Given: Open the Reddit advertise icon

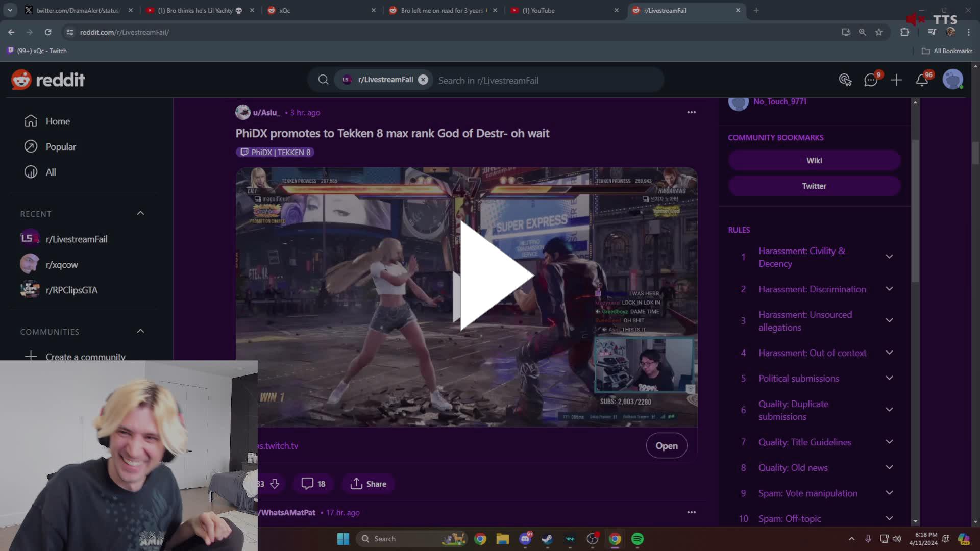Looking at the screenshot, I should 845,80.
